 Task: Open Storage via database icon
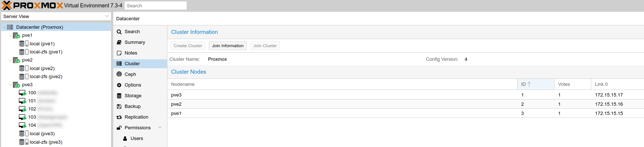pyautogui.click(x=119, y=95)
